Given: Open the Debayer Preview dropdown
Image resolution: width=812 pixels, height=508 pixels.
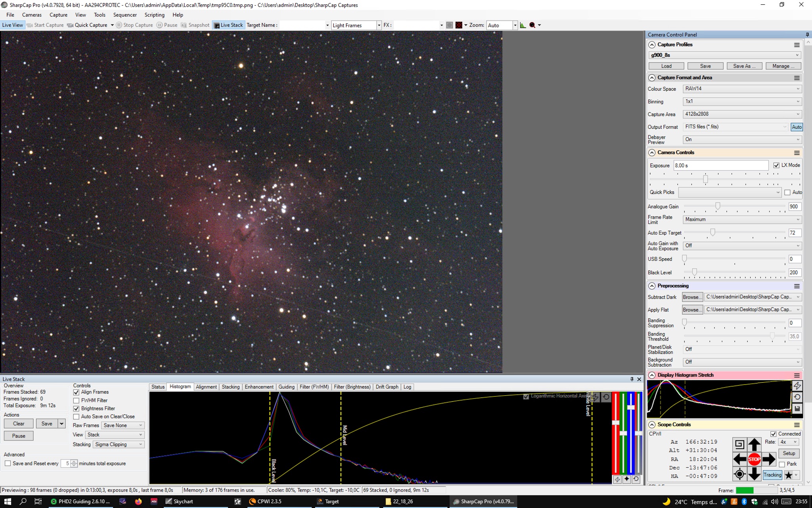Looking at the screenshot, I should pos(742,140).
